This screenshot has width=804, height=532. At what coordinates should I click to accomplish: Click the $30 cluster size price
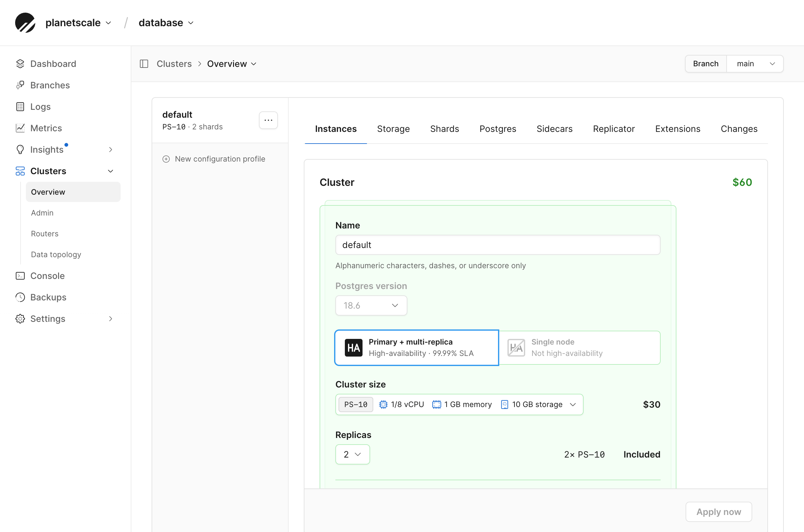[651, 405]
